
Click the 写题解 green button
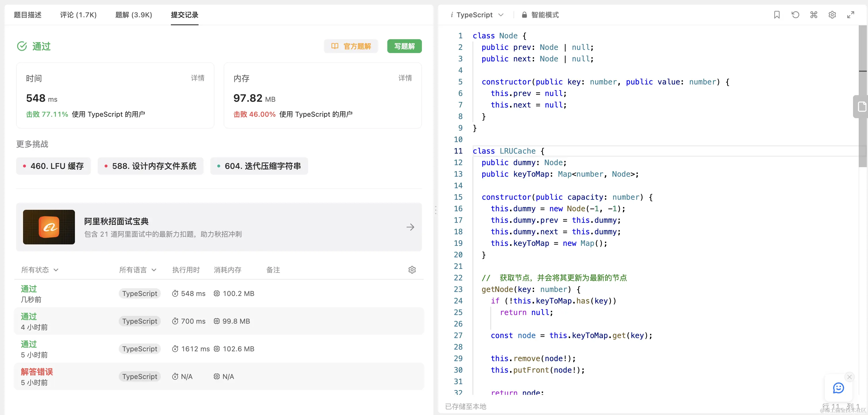point(404,46)
